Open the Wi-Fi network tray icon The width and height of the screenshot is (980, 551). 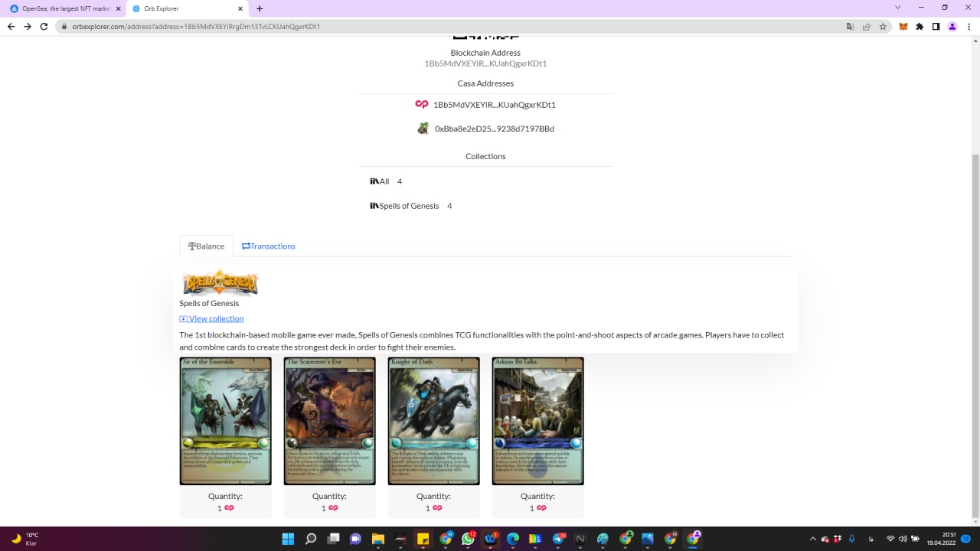coord(890,539)
